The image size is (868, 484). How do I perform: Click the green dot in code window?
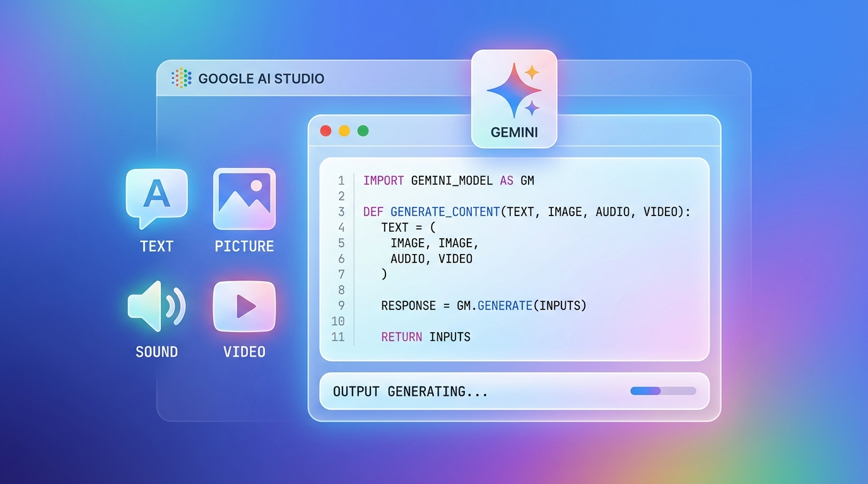[x=363, y=131]
